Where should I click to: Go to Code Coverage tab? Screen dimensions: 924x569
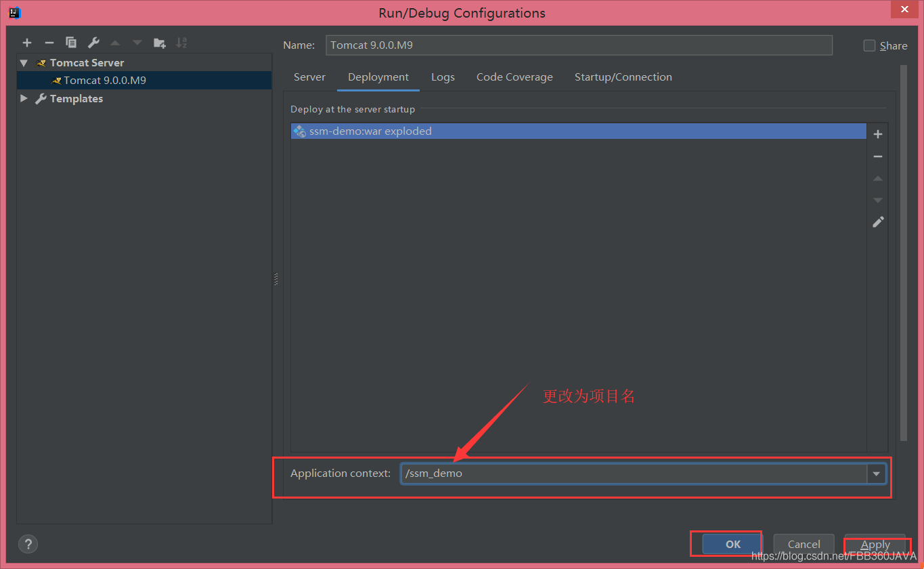(x=514, y=77)
